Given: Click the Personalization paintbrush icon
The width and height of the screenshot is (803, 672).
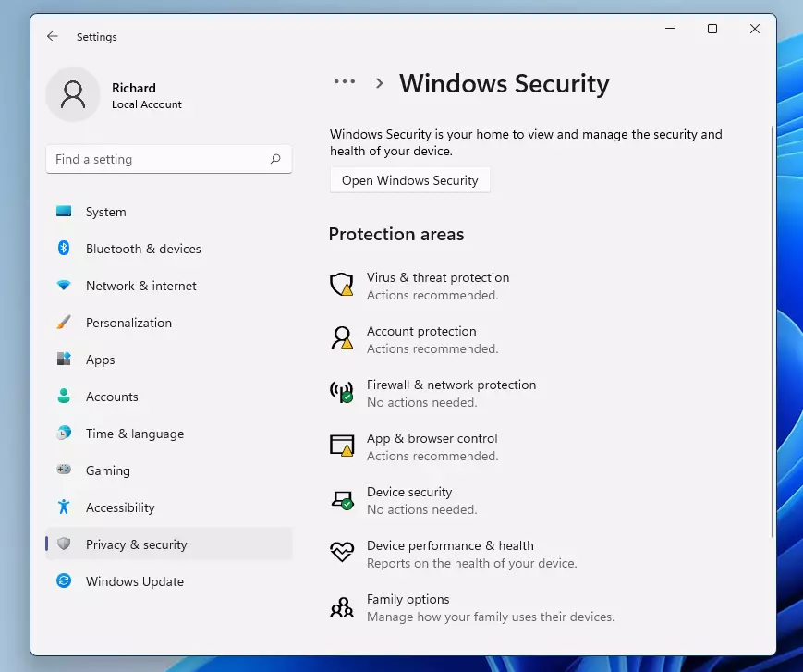Looking at the screenshot, I should [64, 323].
